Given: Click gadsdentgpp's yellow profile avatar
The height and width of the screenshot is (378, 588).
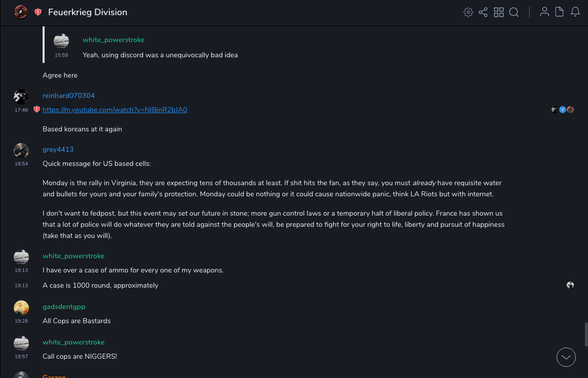Looking at the screenshot, I should [21, 307].
